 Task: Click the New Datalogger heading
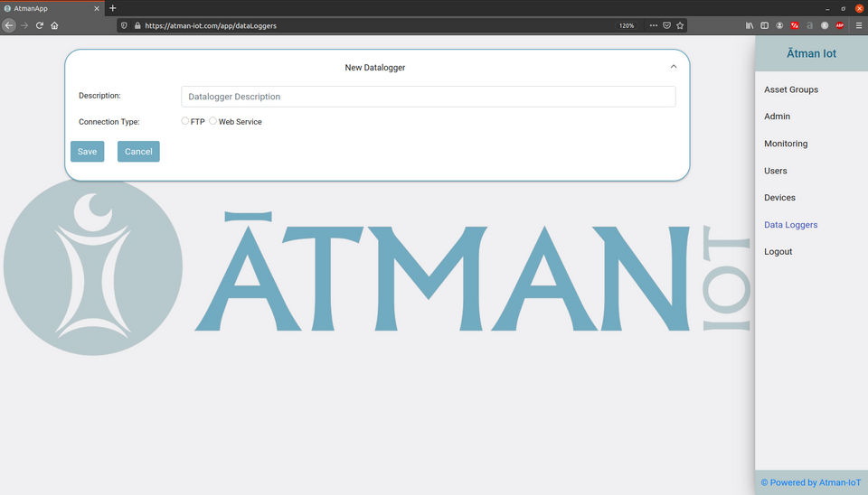tap(374, 68)
